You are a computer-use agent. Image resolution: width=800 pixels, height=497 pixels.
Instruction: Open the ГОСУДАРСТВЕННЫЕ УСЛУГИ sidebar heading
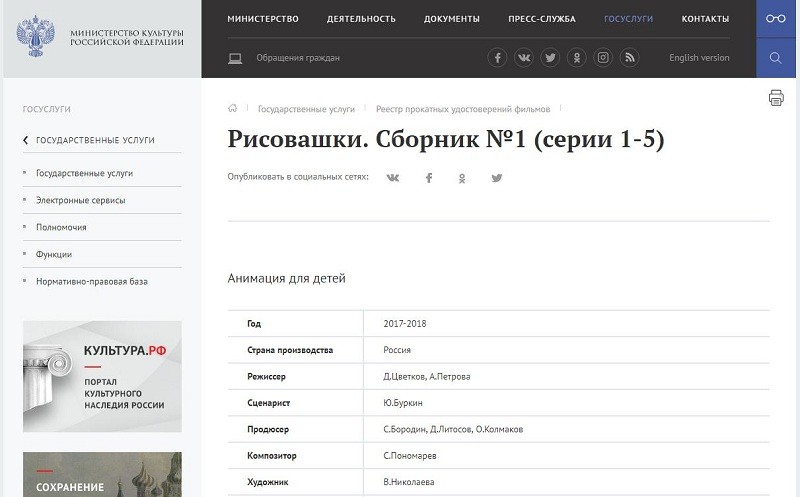pyautogui.click(x=95, y=140)
